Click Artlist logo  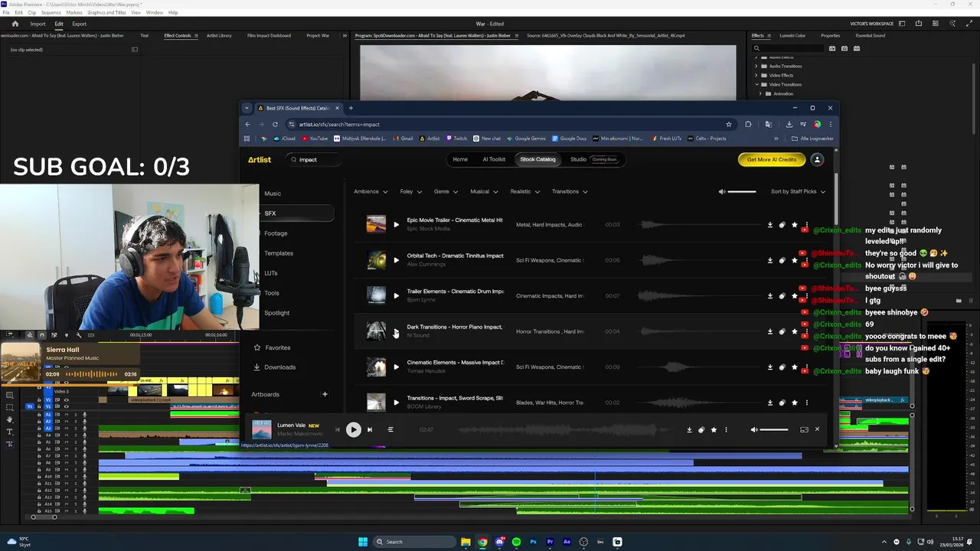260,159
